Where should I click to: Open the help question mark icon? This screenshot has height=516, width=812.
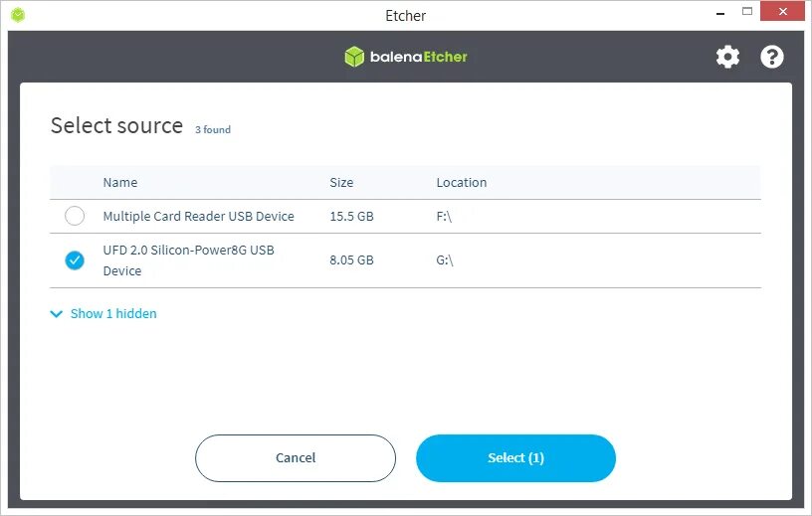point(772,57)
